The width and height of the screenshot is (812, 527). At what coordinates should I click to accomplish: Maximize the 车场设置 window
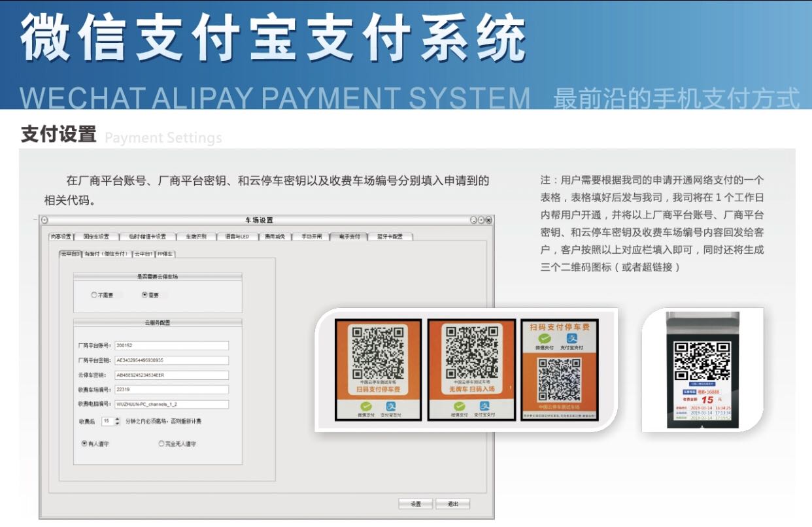tap(481, 220)
